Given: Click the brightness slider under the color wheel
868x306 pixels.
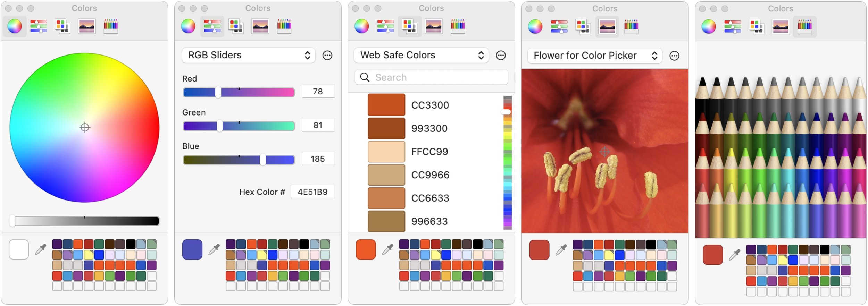Looking at the screenshot, I should [x=84, y=221].
